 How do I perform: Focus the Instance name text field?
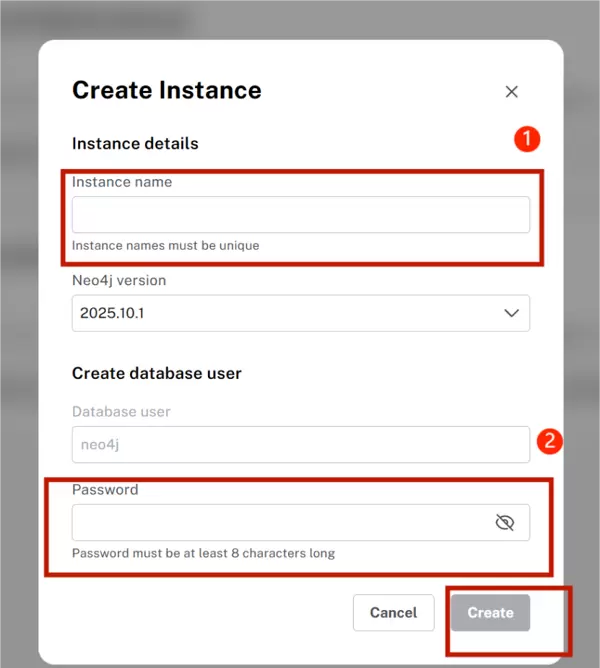pyautogui.click(x=300, y=215)
